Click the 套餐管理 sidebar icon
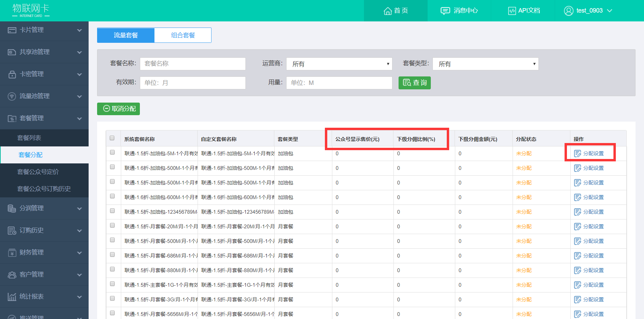The image size is (644, 319). pyautogui.click(x=12, y=119)
